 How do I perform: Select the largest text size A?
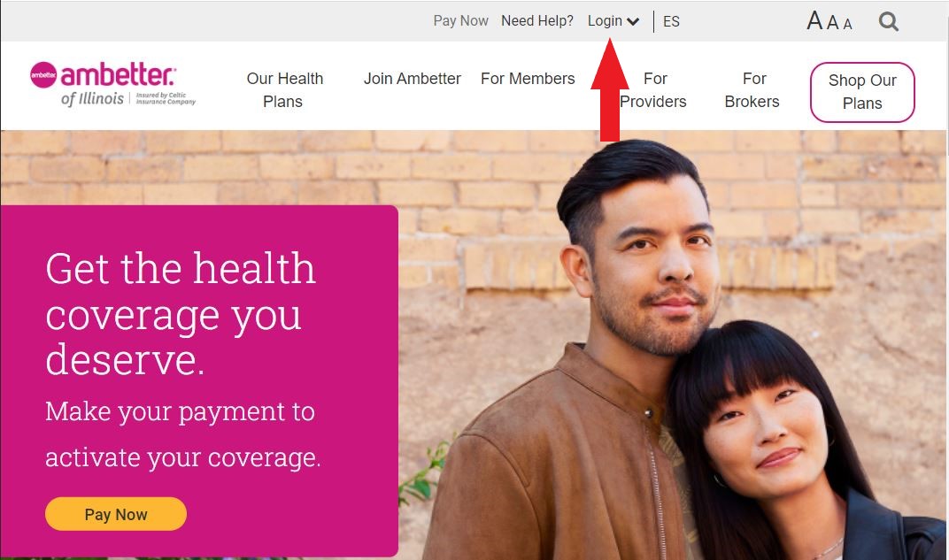[814, 20]
